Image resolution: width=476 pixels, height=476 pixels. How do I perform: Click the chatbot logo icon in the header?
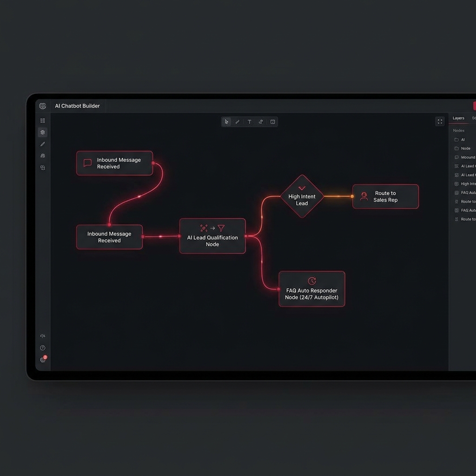click(x=42, y=106)
